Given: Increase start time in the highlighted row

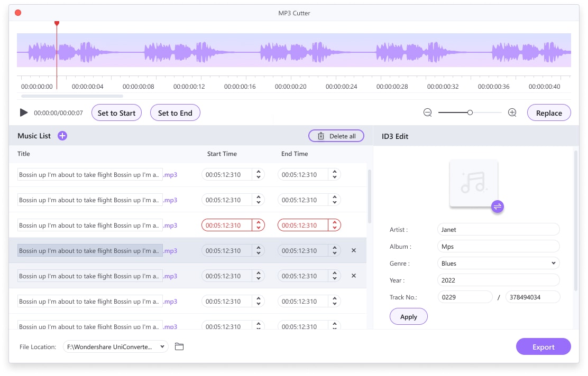Looking at the screenshot, I should 259,248.
